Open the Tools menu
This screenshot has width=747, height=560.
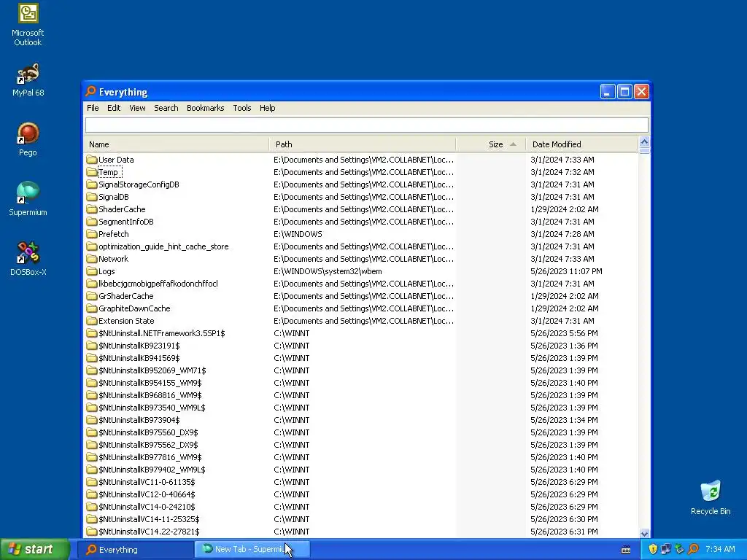(242, 108)
